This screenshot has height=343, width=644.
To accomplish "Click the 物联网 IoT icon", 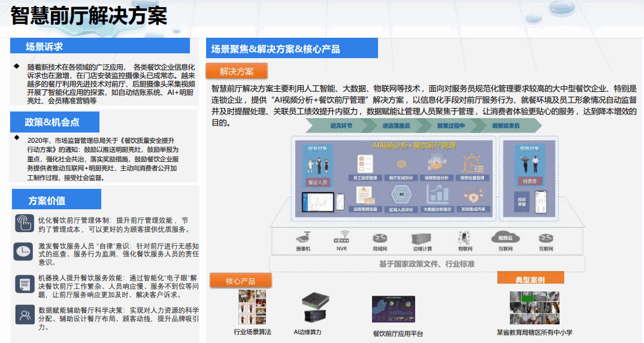I will click(x=464, y=237).
